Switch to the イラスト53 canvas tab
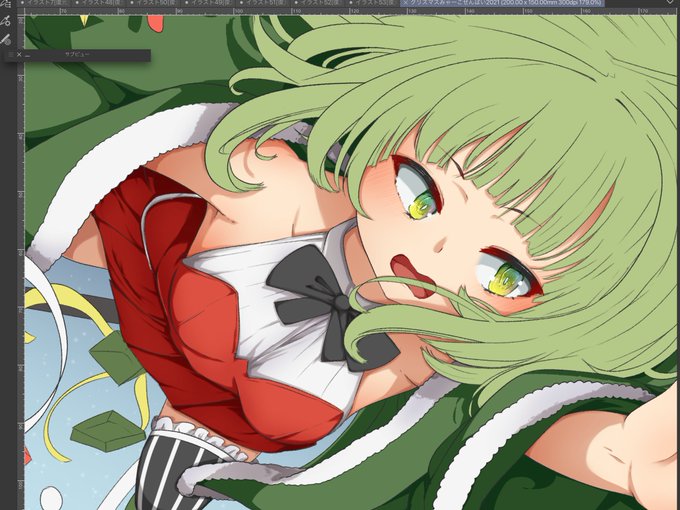Viewport: 680px width, 510px height. tap(373, 3)
